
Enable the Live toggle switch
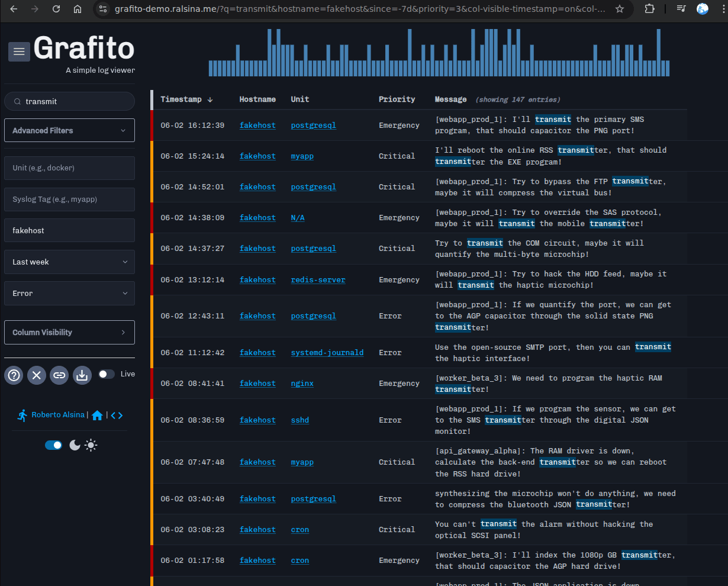point(107,374)
